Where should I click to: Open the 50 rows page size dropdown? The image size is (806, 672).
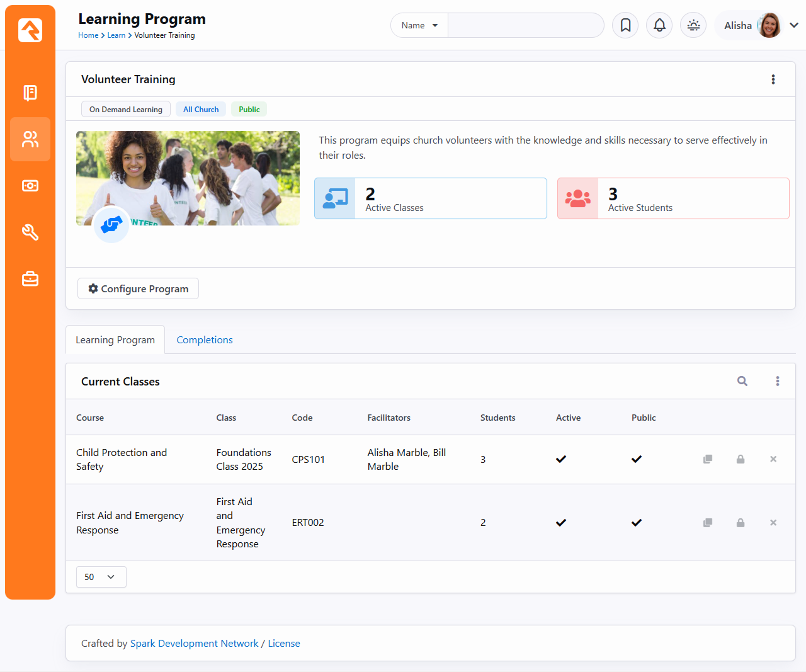(x=101, y=577)
